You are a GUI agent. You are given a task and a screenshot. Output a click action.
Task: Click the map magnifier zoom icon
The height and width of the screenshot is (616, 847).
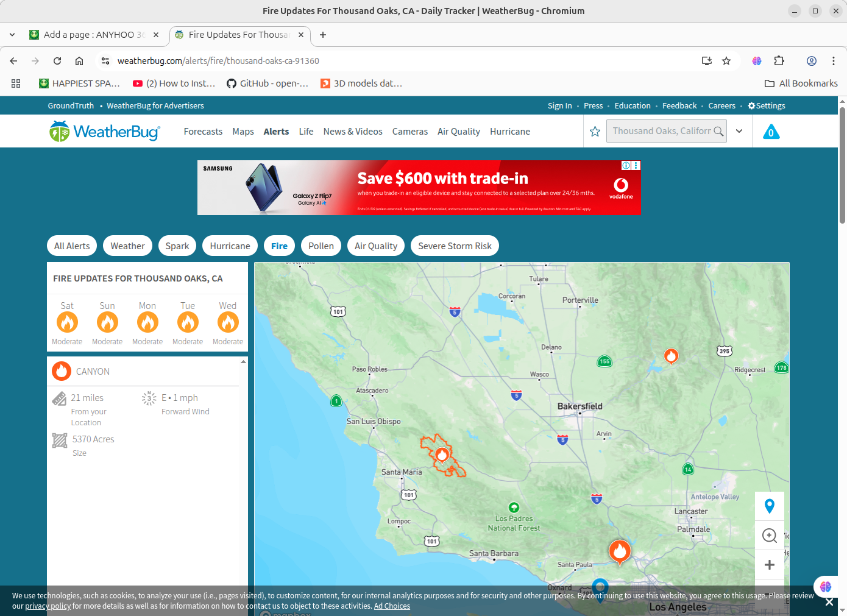coord(769,536)
